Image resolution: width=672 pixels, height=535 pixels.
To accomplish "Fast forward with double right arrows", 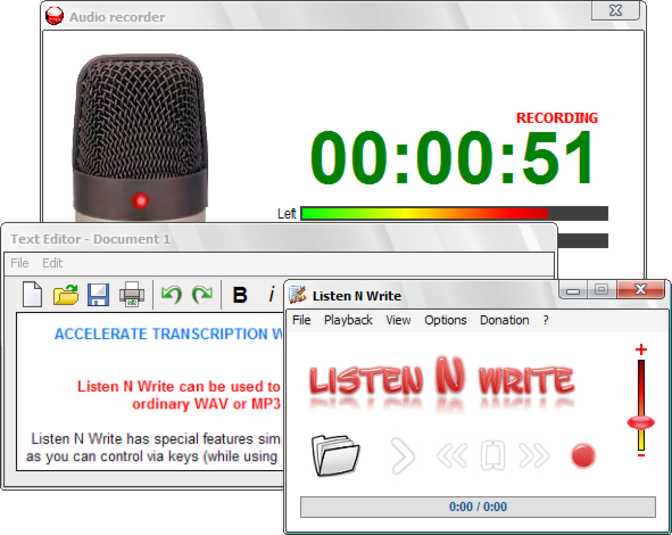I will click(534, 455).
